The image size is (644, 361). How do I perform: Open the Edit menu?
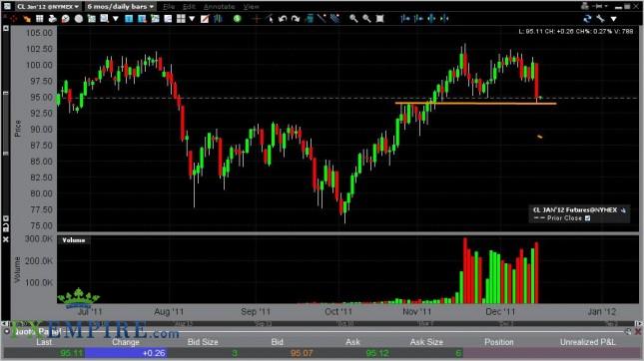pyautogui.click(x=189, y=7)
